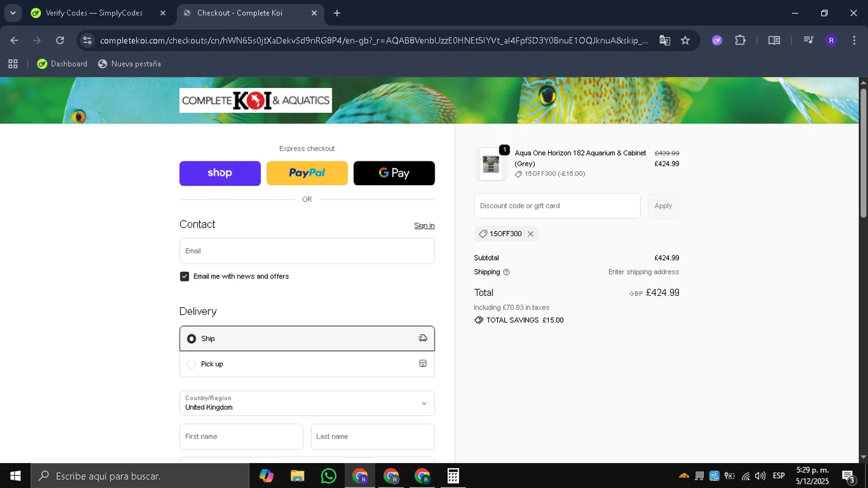Image resolution: width=868 pixels, height=488 pixels.
Task: Remove the 15OFF300 discount code
Action: pyautogui.click(x=531, y=234)
